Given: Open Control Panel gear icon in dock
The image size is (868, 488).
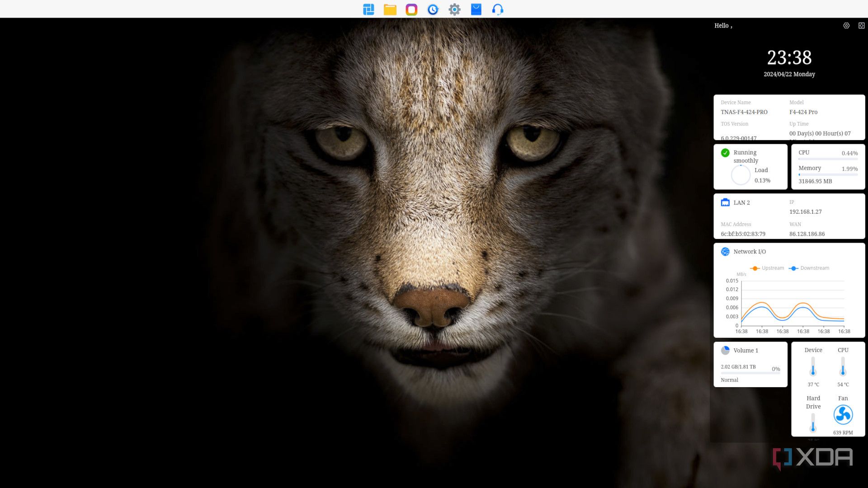Looking at the screenshot, I should [x=454, y=9].
